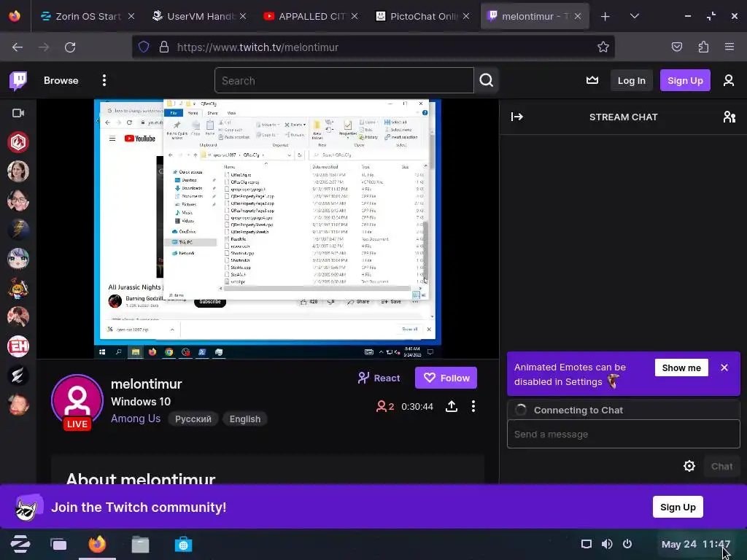Click the Firefox icon in the taskbar

point(97,544)
